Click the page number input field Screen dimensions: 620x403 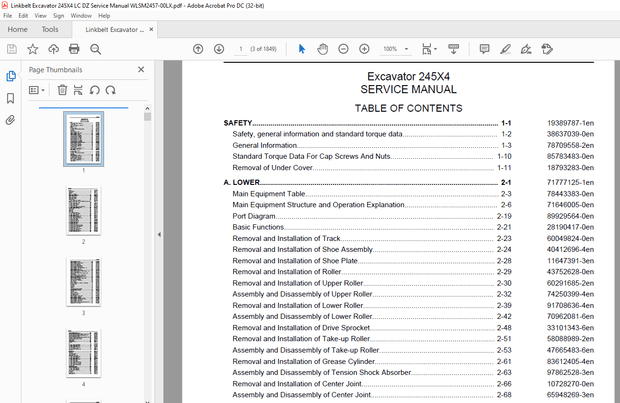(240, 49)
